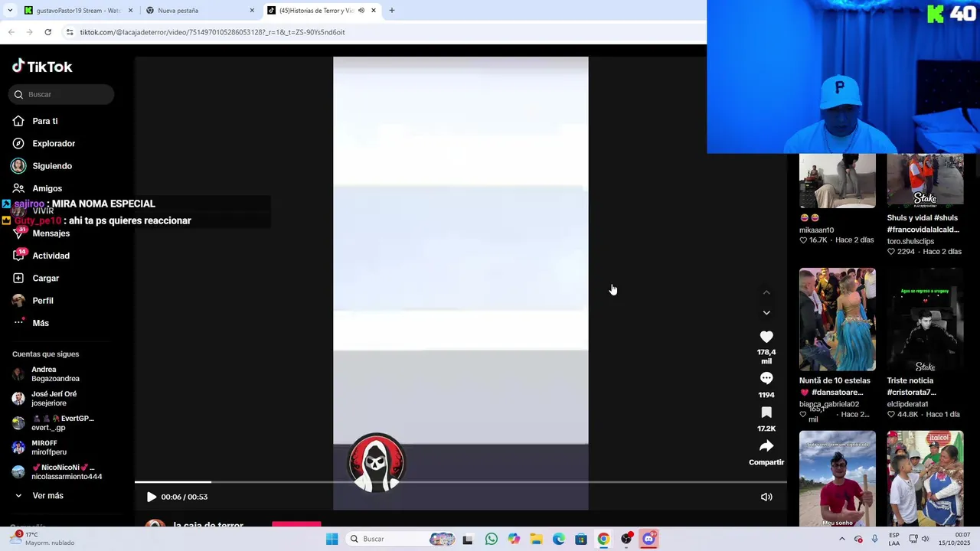
Task: Click the video progress bar
Action: 461,482
